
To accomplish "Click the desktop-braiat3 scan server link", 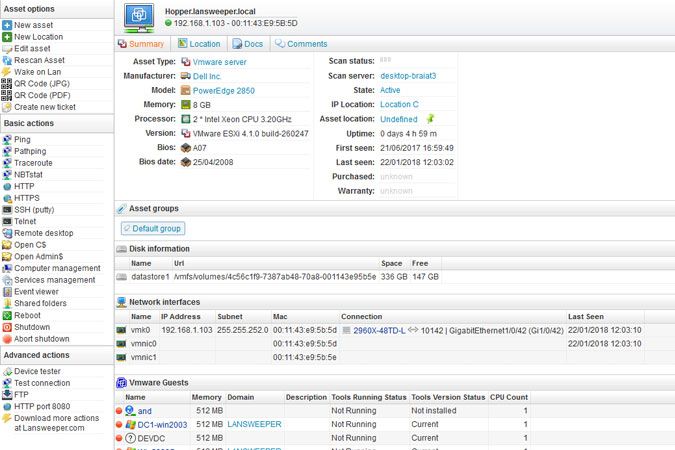I will click(408, 76).
